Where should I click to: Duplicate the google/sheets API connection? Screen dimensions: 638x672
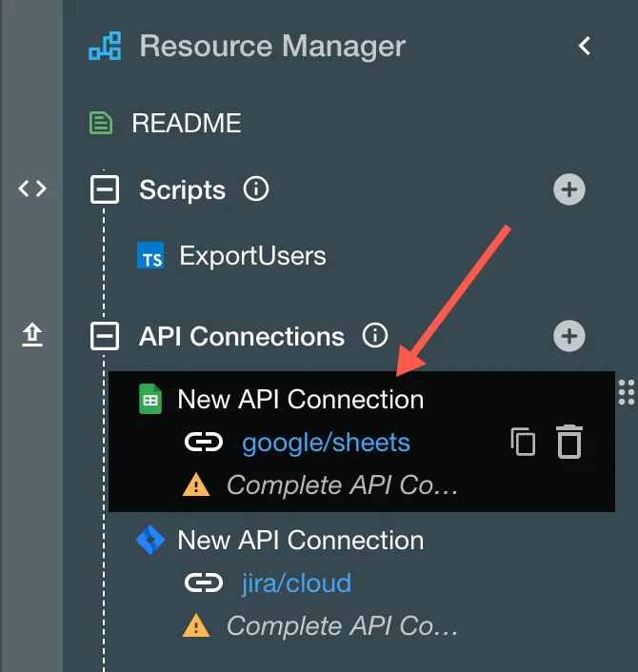[x=523, y=442]
